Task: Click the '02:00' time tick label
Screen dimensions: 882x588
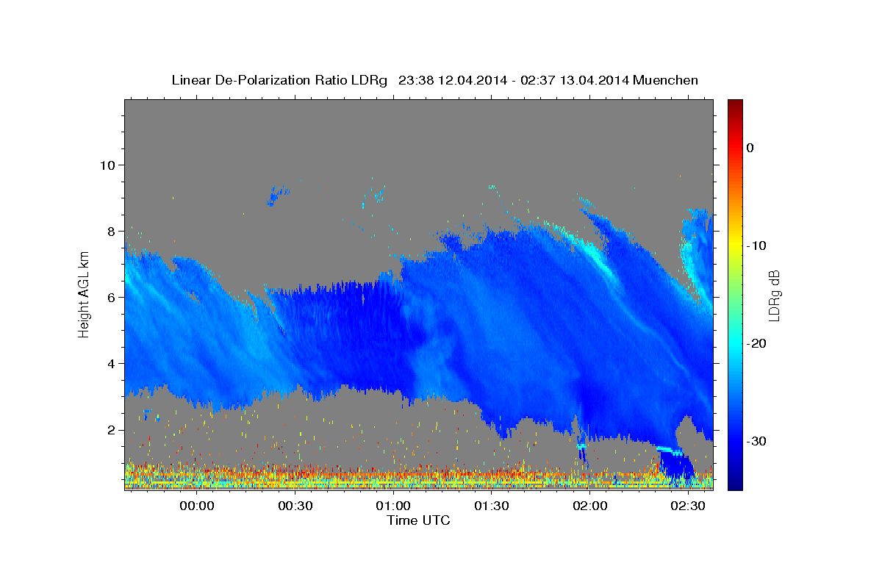Action: click(x=589, y=506)
